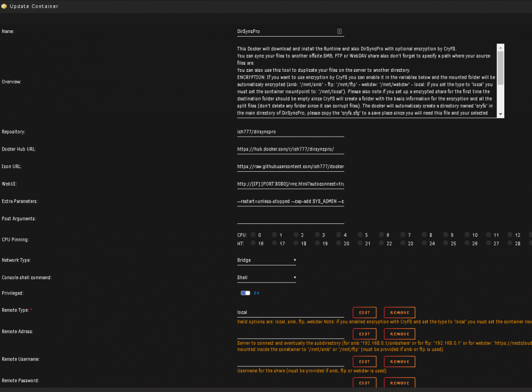
Task: Select CPU core 3 pinning checkbox
Action: click(x=317, y=235)
